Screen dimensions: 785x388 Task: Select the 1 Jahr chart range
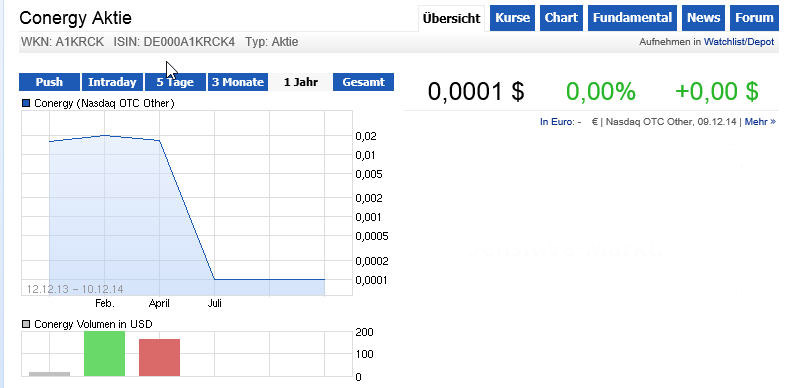coord(300,82)
